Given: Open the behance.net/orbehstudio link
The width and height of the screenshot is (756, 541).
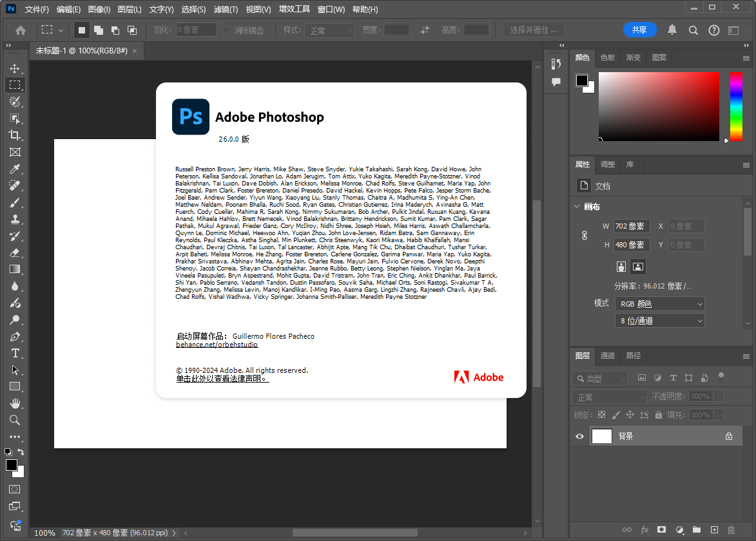Looking at the screenshot, I should tap(217, 345).
